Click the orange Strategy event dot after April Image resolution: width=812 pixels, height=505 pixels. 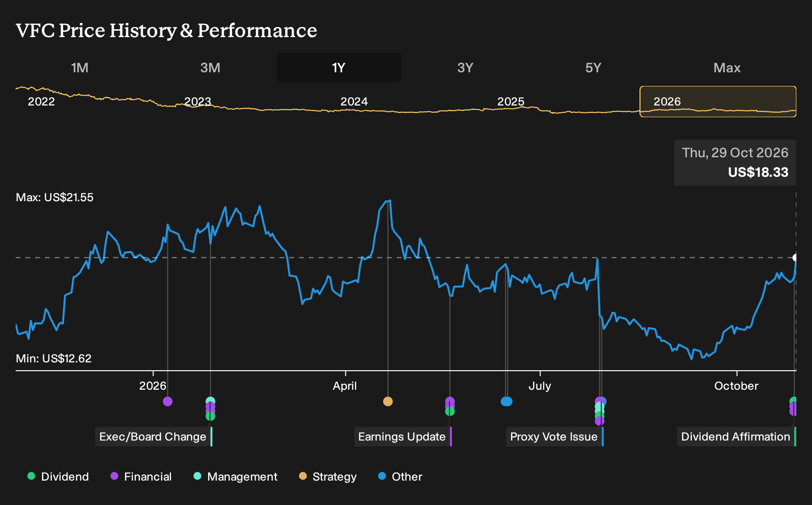(388, 401)
